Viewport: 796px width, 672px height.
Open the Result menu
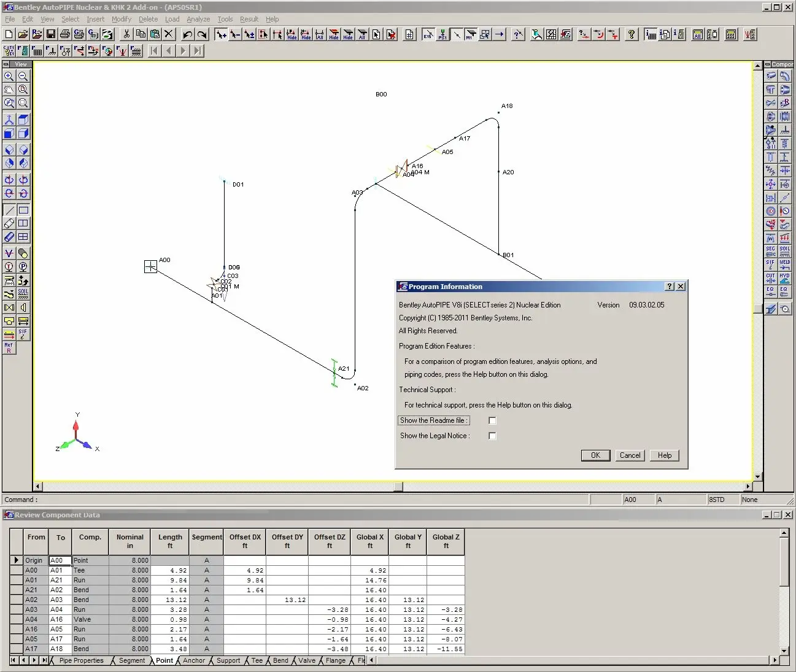(x=249, y=19)
